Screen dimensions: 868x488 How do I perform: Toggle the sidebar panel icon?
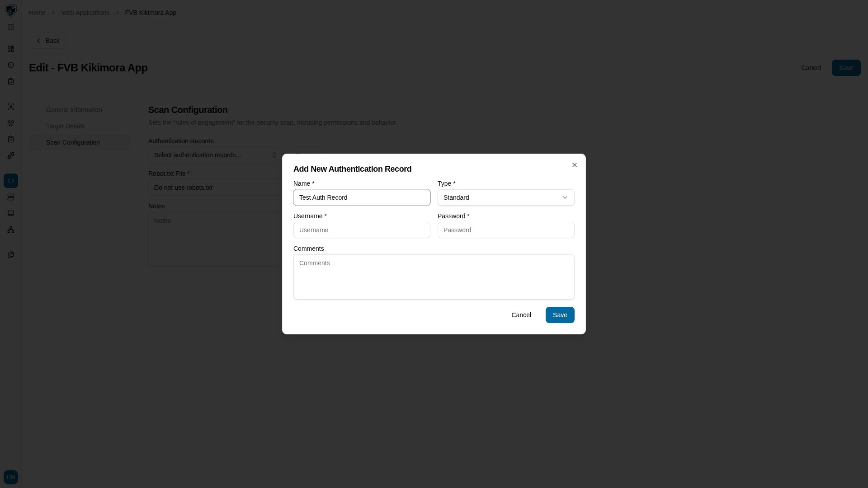11,27
